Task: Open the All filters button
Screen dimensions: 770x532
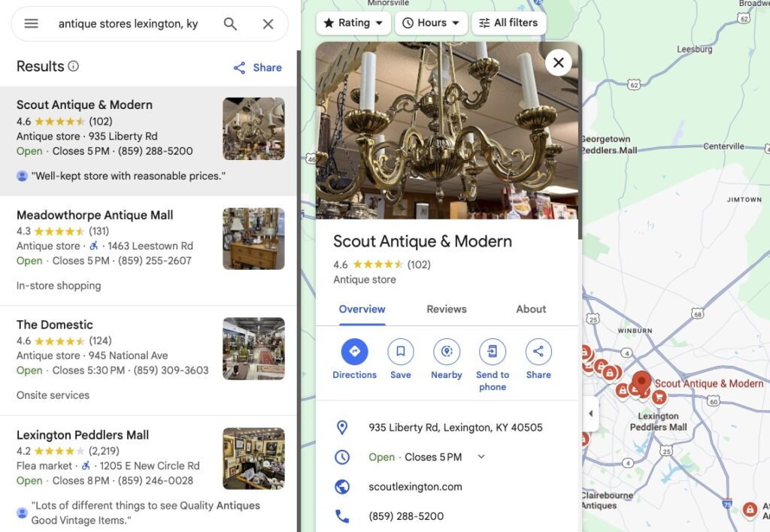Action: (509, 23)
